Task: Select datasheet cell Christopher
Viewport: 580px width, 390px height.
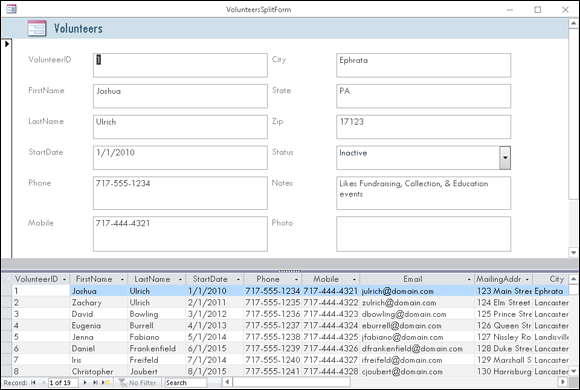Action: tap(99, 371)
